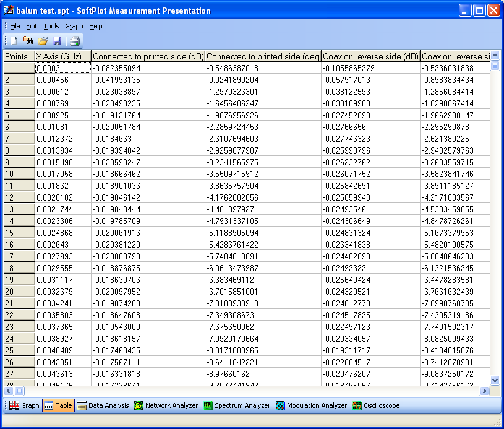Viewport: 504px width, 429px height.
Task: Switch to the Graph tab
Action: click(25, 405)
